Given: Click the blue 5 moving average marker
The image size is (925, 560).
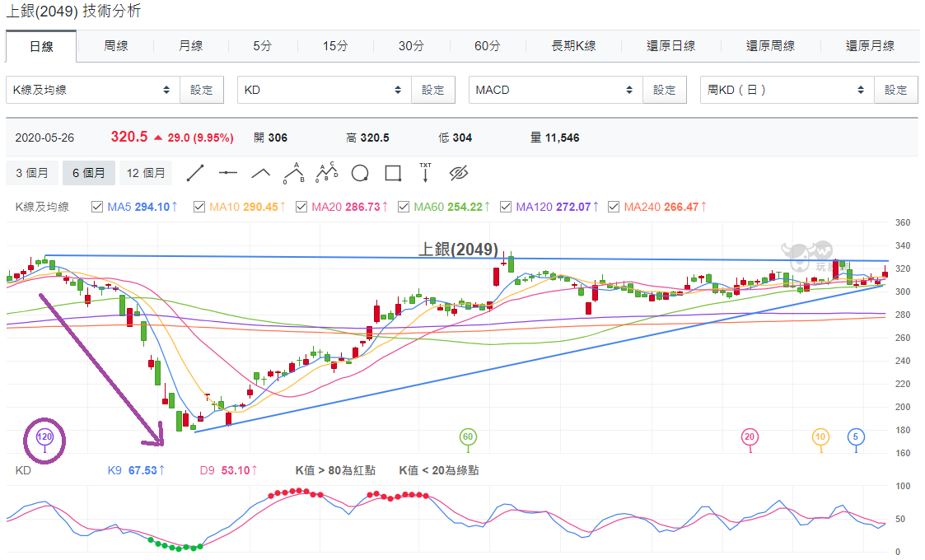Looking at the screenshot, I should pyautogui.click(x=856, y=438).
